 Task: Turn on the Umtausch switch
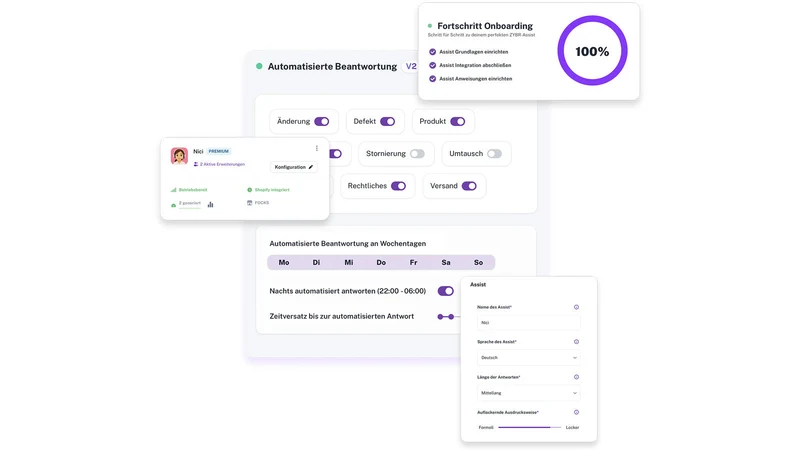pos(494,154)
